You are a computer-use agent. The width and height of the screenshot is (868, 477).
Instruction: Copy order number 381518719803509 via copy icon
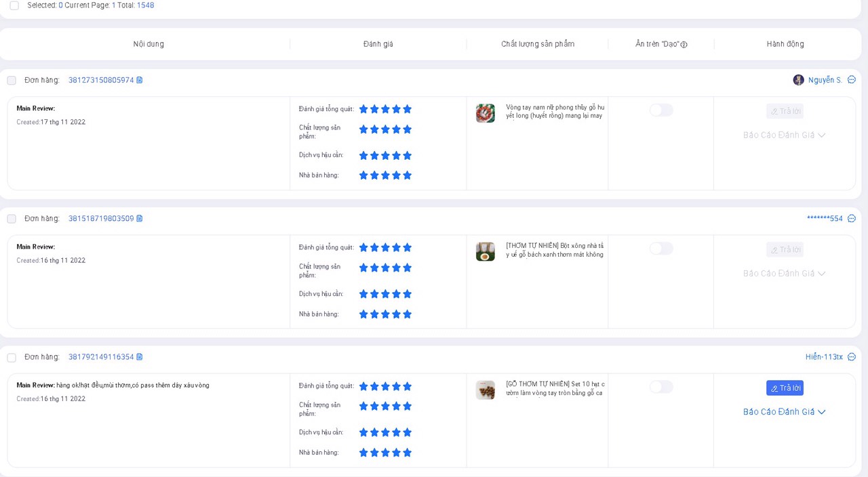pos(140,219)
